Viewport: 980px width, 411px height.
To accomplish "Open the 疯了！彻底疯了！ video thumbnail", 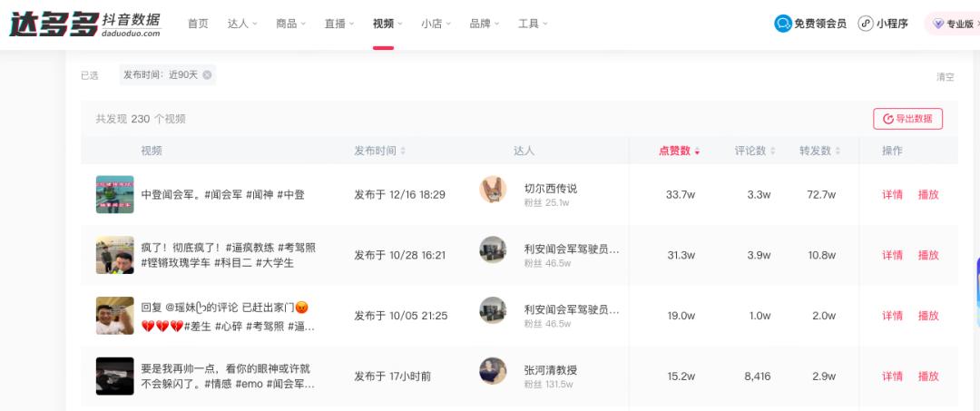I will pyautogui.click(x=115, y=255).
